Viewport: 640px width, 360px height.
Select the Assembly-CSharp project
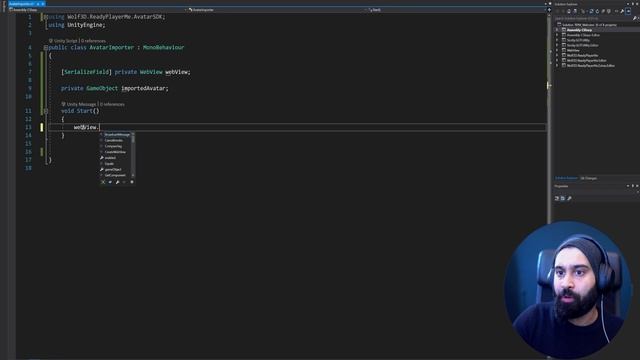click(x=579, y=30)
